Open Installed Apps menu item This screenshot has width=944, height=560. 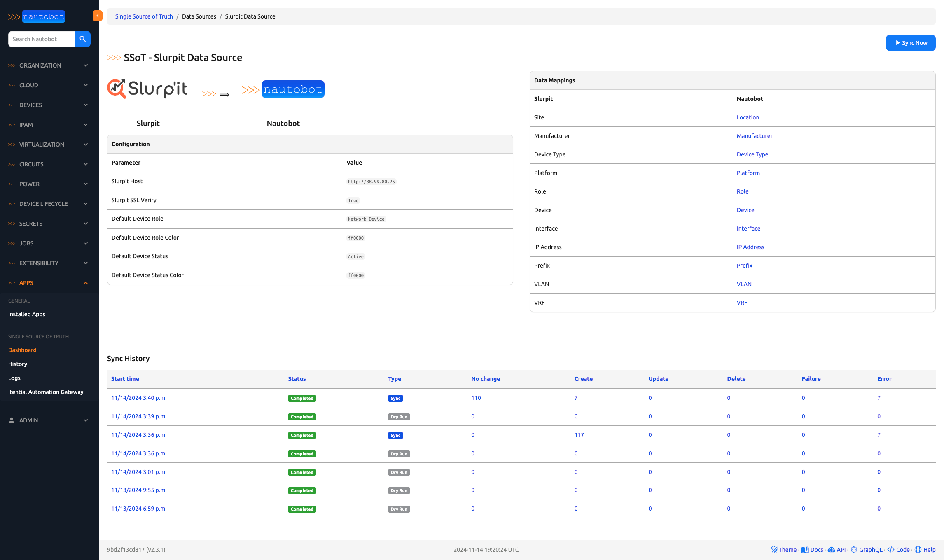click(x=27, y=314)
